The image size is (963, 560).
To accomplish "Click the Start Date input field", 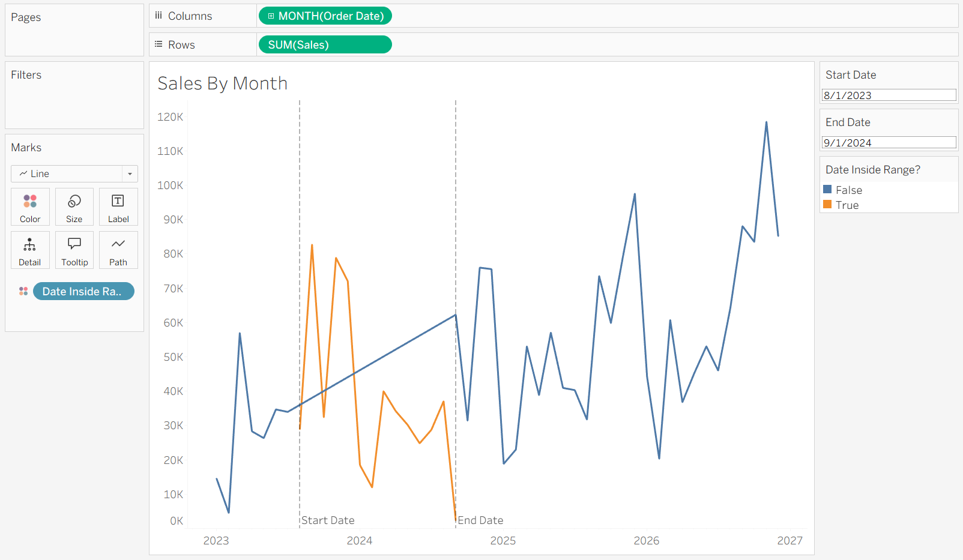I will tap(889, 95).
